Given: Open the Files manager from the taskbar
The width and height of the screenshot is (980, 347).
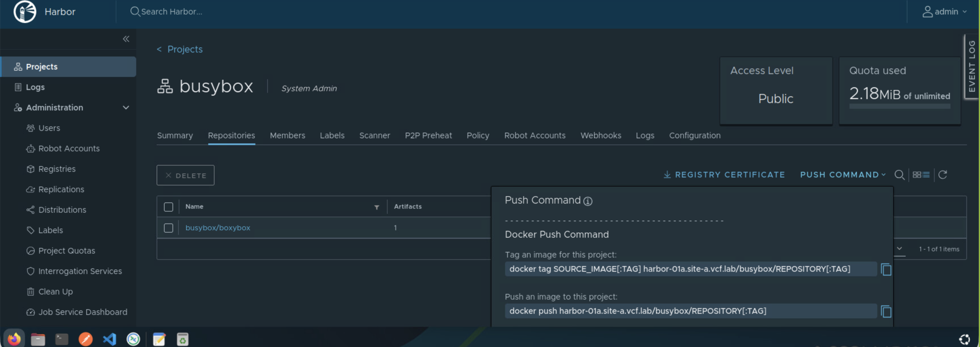Looking at the screenshot, I should point(38,339).
